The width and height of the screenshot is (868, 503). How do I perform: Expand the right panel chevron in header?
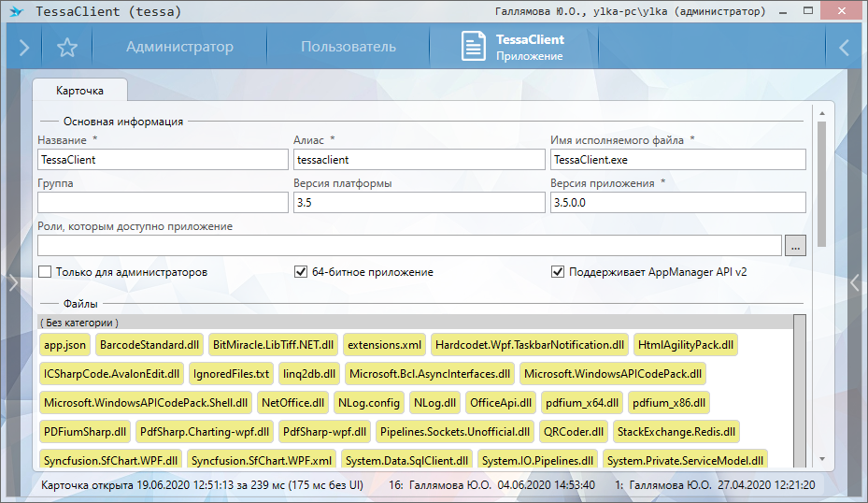[844, 48]
